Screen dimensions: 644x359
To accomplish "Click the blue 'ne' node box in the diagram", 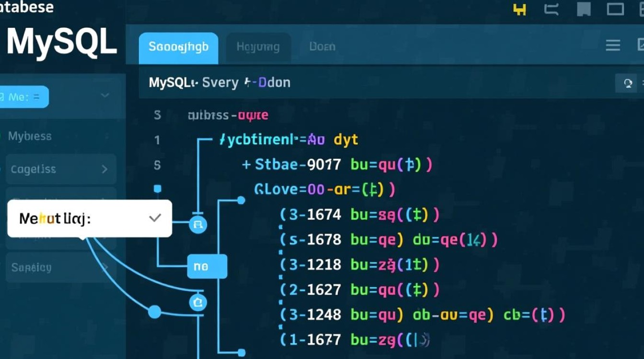I will 207,266.
